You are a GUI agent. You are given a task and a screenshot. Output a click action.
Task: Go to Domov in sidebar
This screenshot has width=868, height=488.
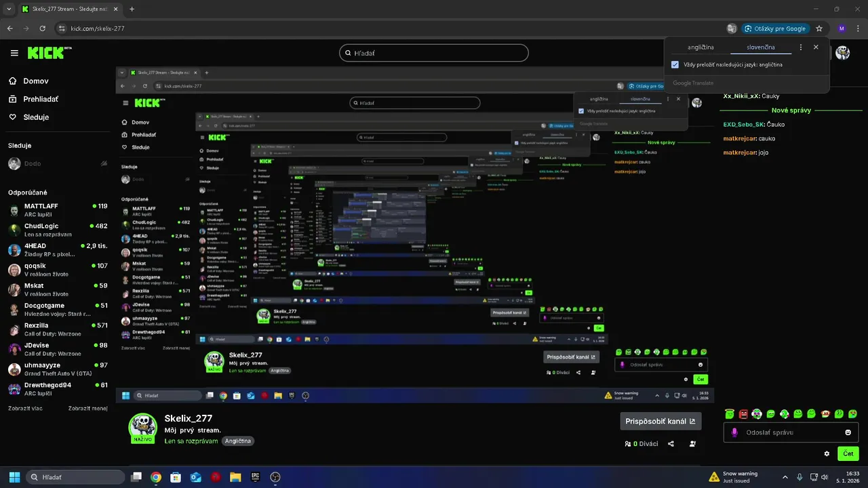coord(28,81)
